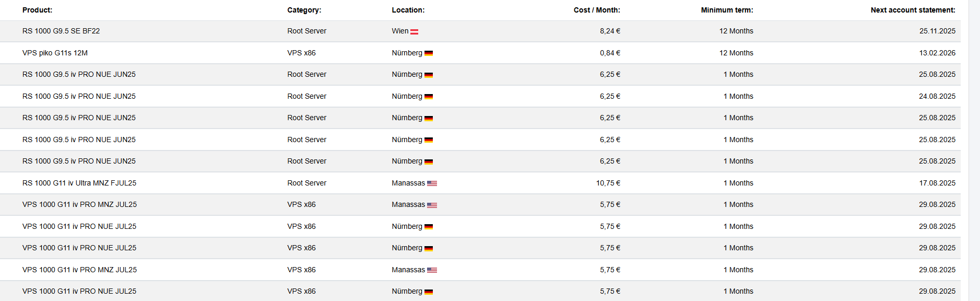Image resolution: width=980 pixels, height=301 pixels.
Task: Click the German flag in VPS piko row
Action: pyautogui.click(x=429, y=53)
